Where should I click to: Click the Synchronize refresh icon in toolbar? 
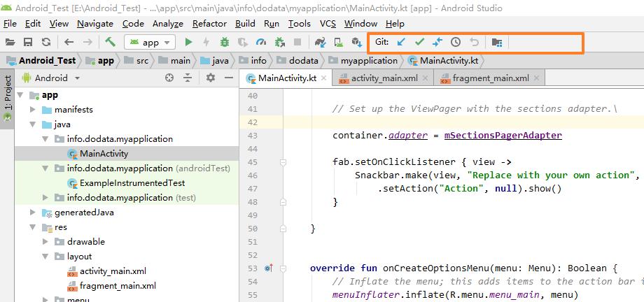(x=46, y=43)
